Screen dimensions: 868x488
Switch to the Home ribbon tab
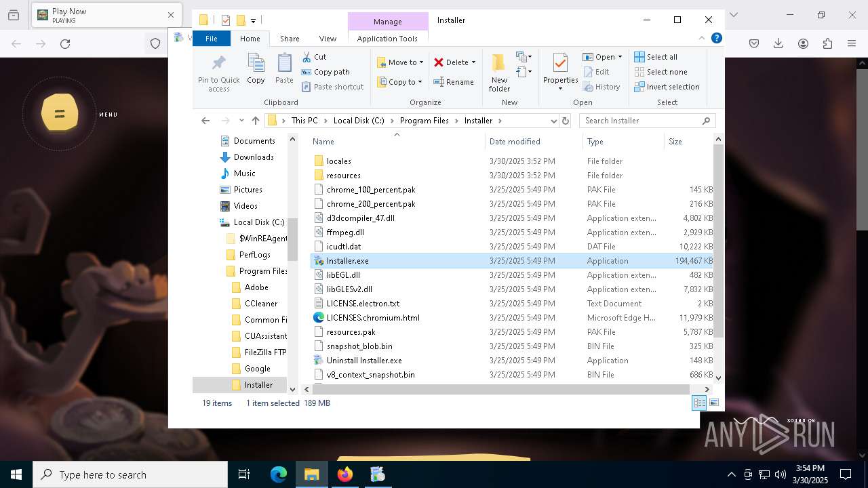pyautogui.click(x=250, y=39)
